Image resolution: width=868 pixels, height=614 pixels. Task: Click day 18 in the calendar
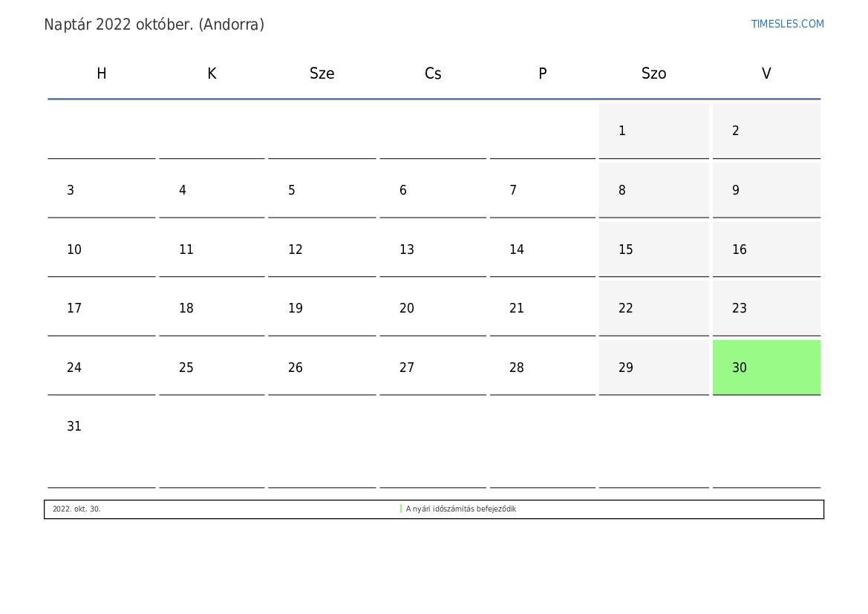click(x=212, y=308)
